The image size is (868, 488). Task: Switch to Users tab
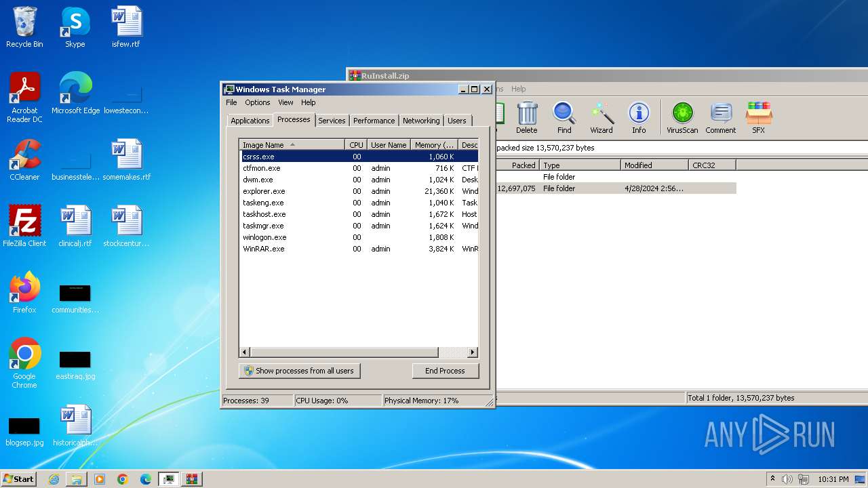click(457, 121)
